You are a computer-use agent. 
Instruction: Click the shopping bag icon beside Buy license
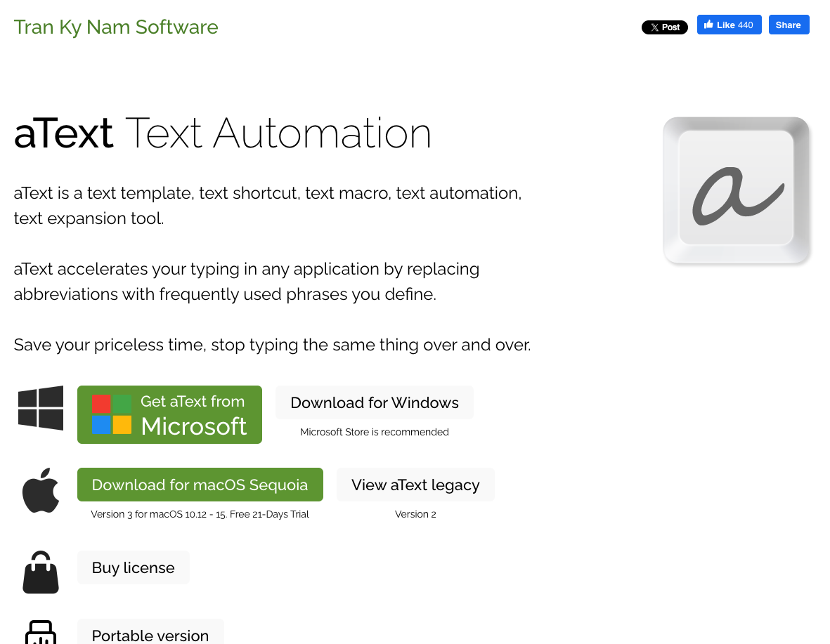pyautogui.click(x=40, y=572)
